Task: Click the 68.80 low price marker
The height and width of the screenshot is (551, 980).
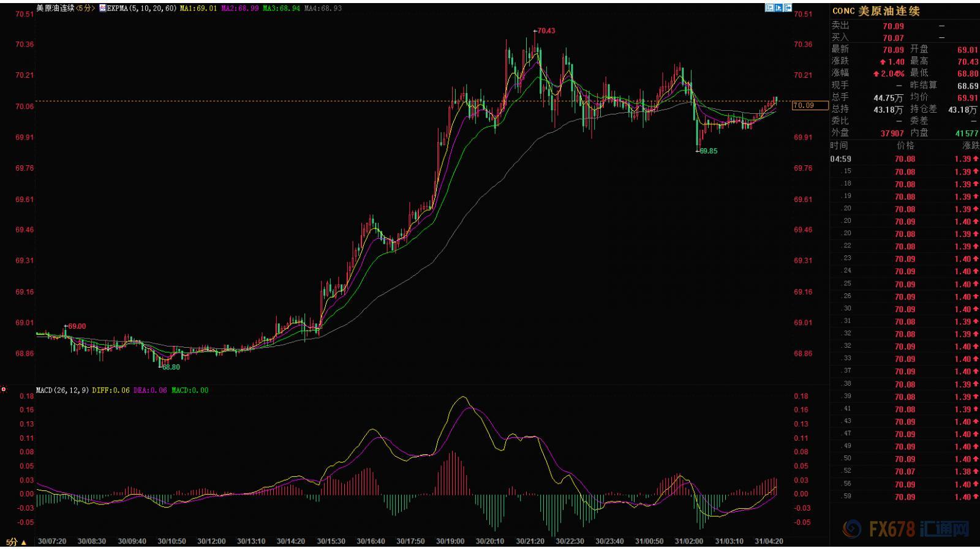Action: (x=170, y=367)
